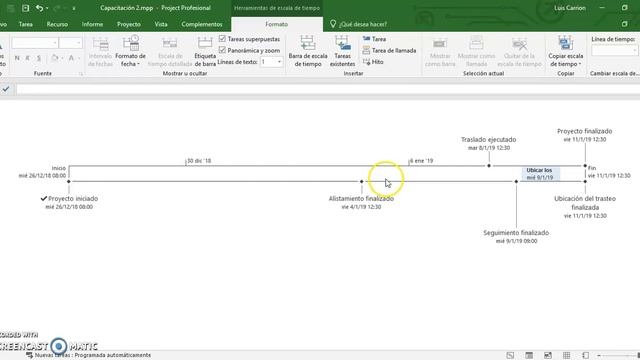The width and height of the screenshot is (640, 360).
Task: Select the Formato ribbon tab
Action: click(277, 24)
